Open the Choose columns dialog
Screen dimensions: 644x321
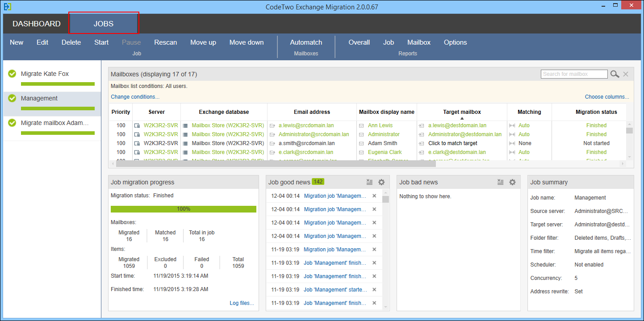tap(606, 96)
